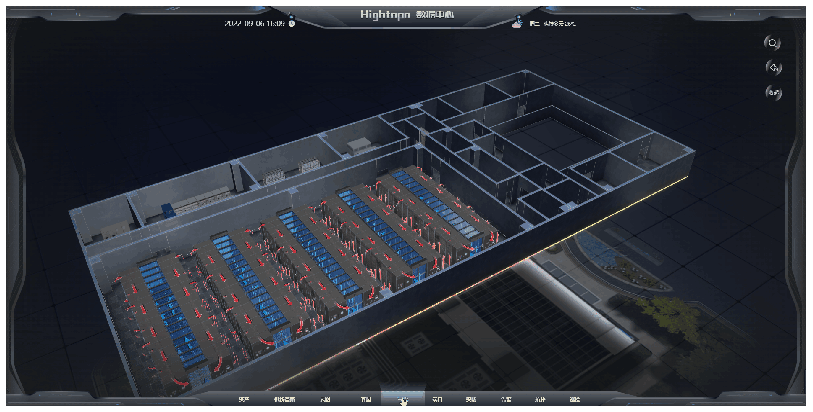Click the clock icon beside the date

pyautogui.click(x=292, y=22)
